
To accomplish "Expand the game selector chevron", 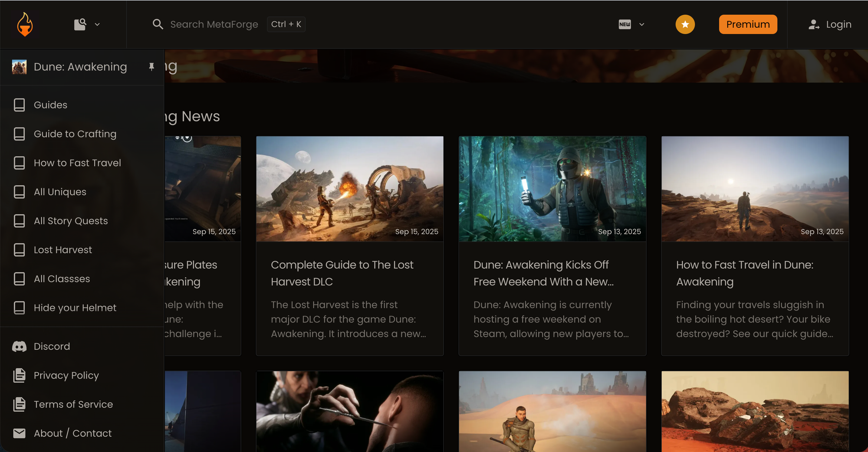I will [x=97, y=25].
